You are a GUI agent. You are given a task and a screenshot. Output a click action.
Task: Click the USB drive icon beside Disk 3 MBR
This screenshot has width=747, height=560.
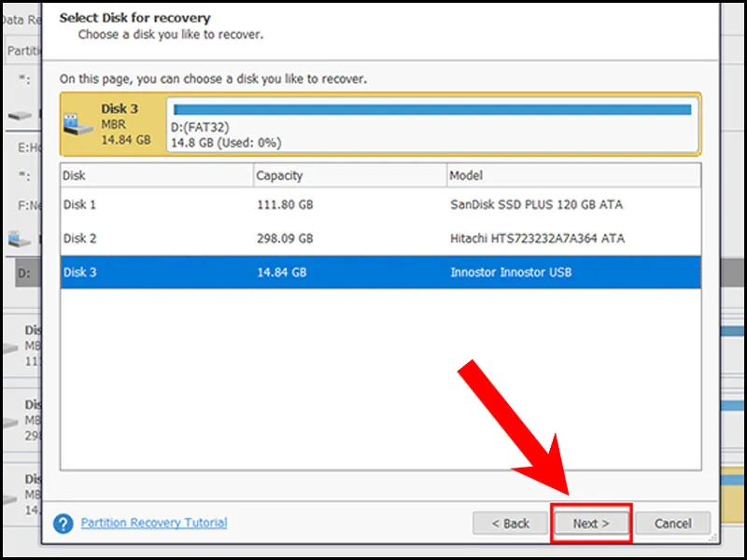78,124
